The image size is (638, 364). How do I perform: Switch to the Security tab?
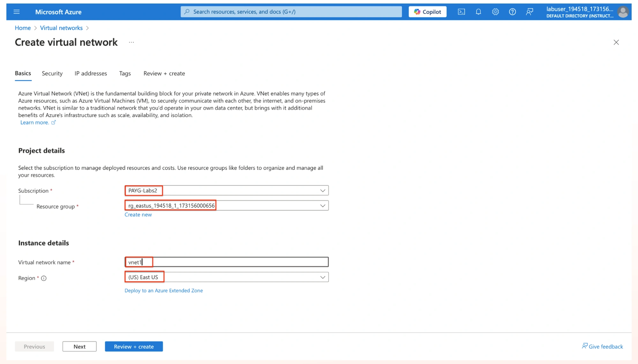click(52, 73)
